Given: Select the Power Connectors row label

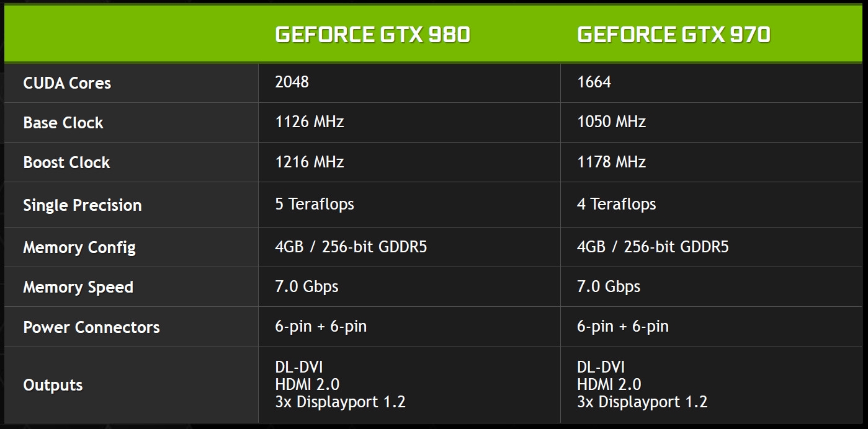Looking at the screenshot, I should [91, 327].
